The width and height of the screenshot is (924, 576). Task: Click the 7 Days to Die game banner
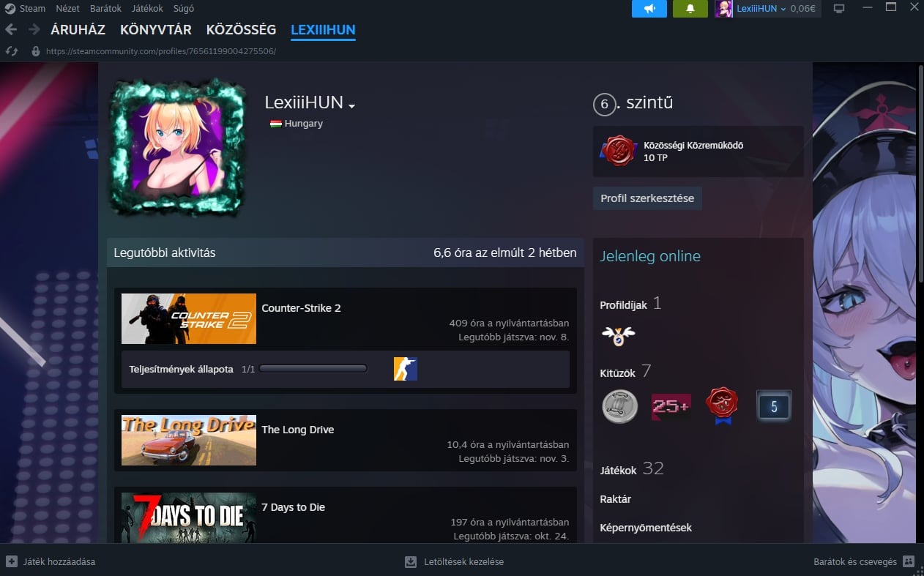[x=189, y=517]
